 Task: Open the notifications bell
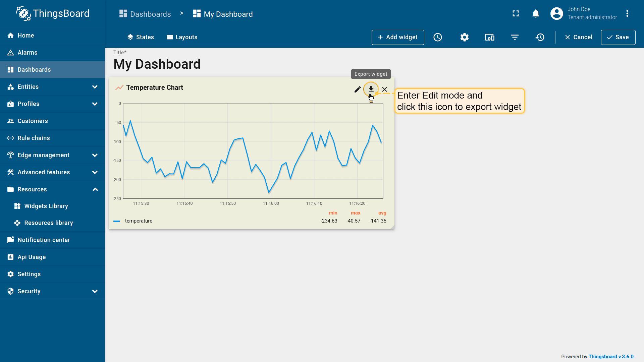point(536,13)
